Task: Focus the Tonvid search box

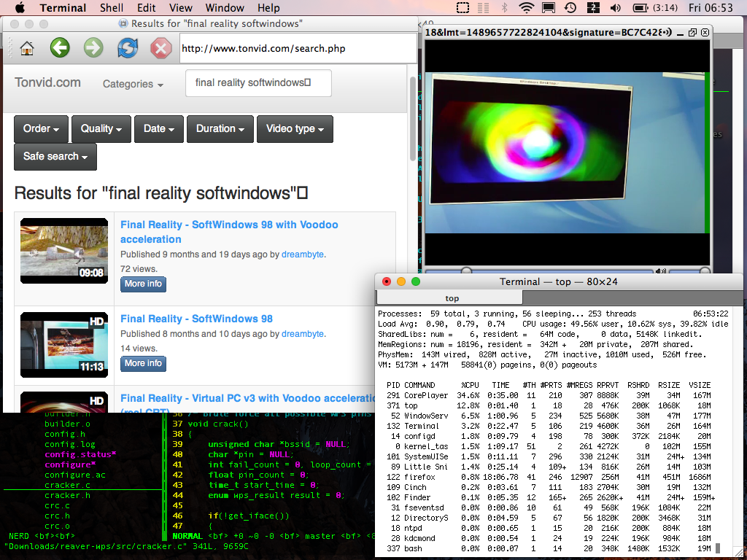Action: (258, 83)
